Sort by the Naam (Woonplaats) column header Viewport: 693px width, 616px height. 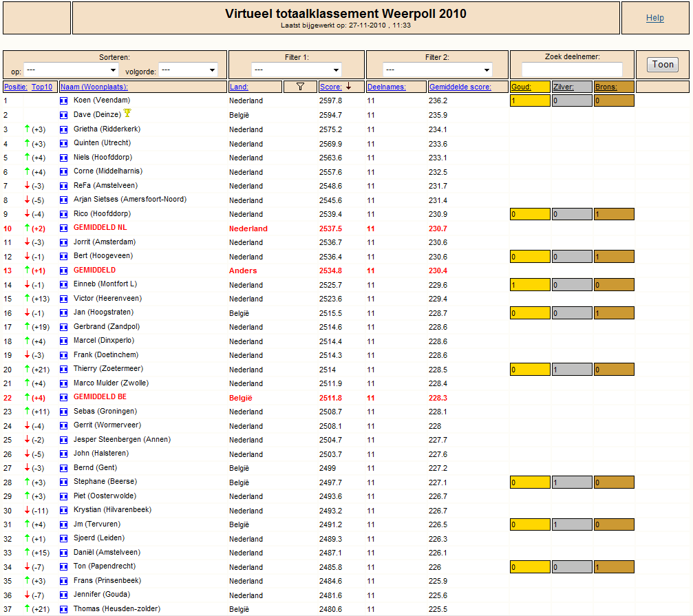coord(94,87)
